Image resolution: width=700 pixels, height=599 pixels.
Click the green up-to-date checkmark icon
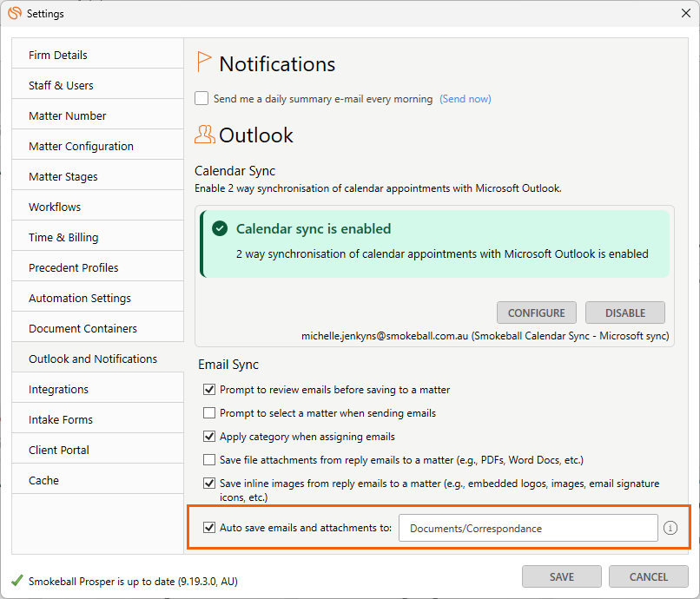(17, 581)
